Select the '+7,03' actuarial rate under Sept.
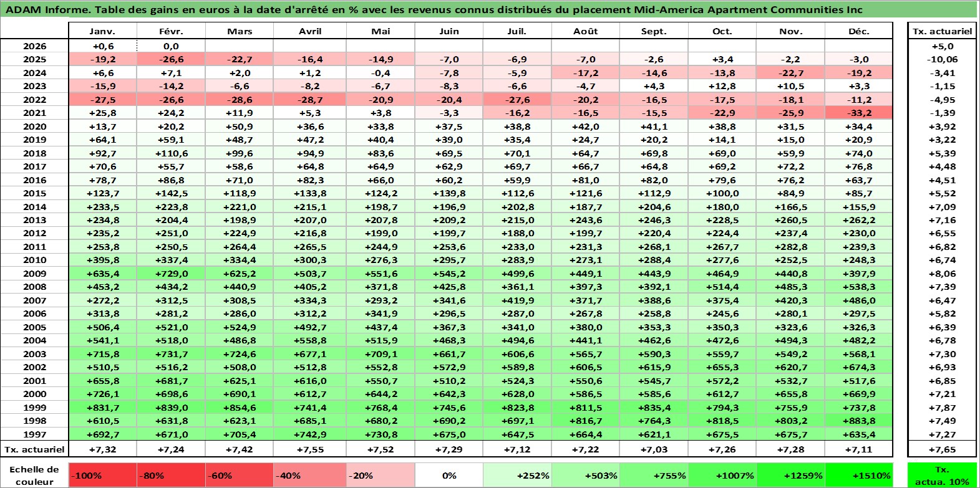Screen dimensions: 980x488 pyautogui.click(x=654, y=449)
